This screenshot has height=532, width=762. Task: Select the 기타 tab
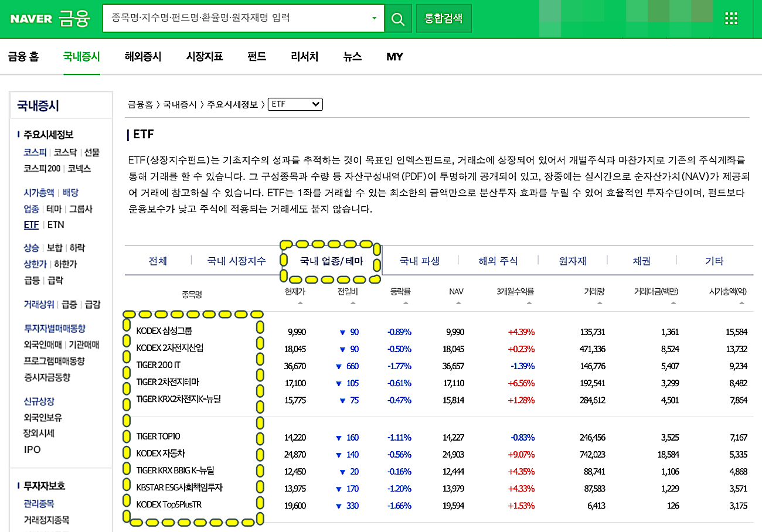pyautogui.click(x=715, y=261)
